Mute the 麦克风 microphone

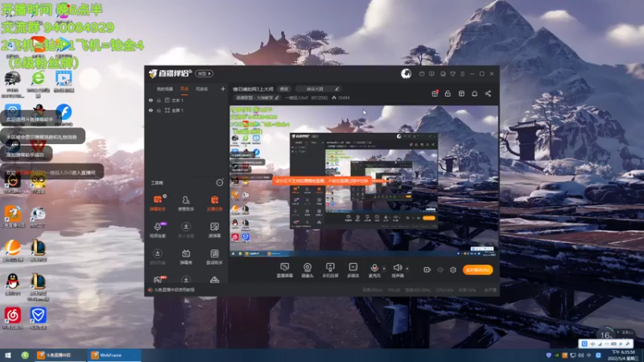tap(374, 270)
